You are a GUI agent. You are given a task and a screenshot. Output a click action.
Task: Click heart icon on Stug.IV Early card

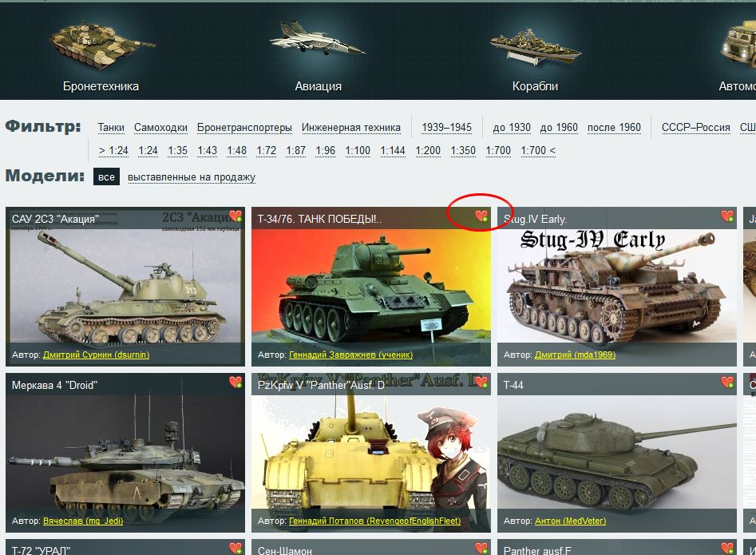[726, 216]
